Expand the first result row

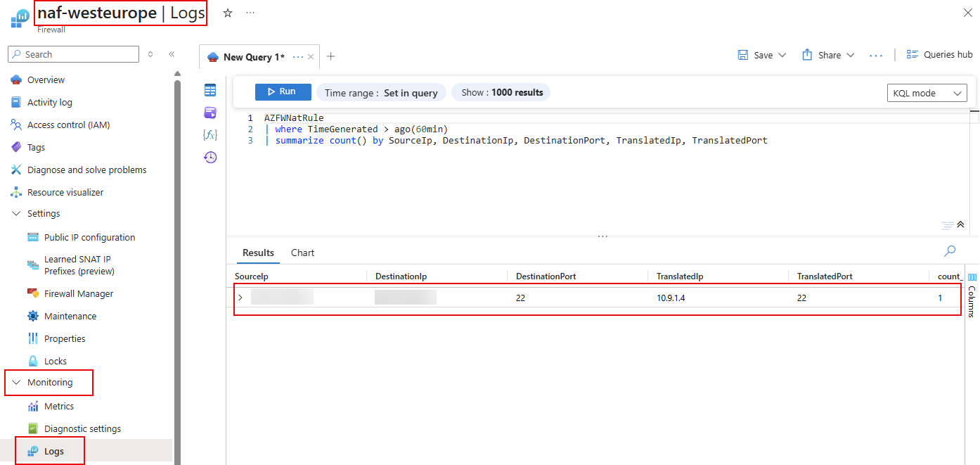pyautogui.click(x=240, y=298)
